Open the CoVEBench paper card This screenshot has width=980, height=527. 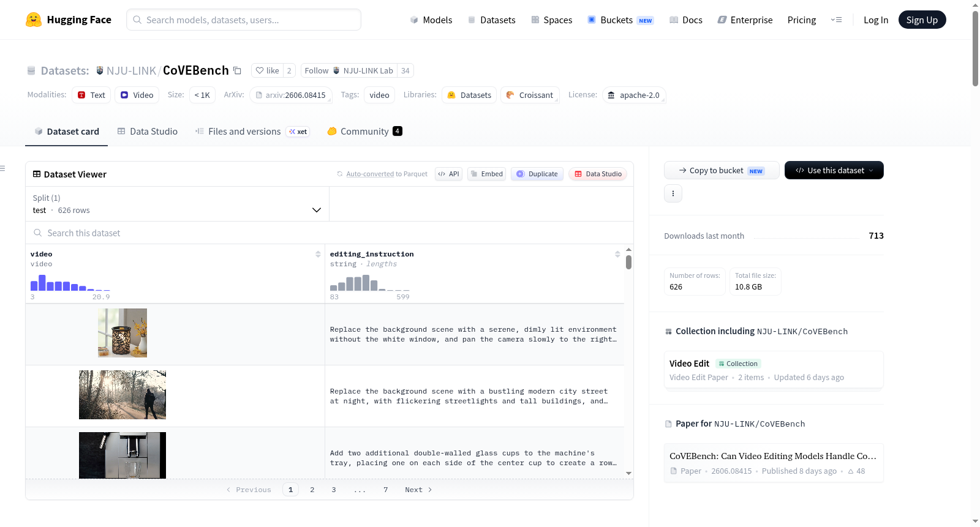774,463
